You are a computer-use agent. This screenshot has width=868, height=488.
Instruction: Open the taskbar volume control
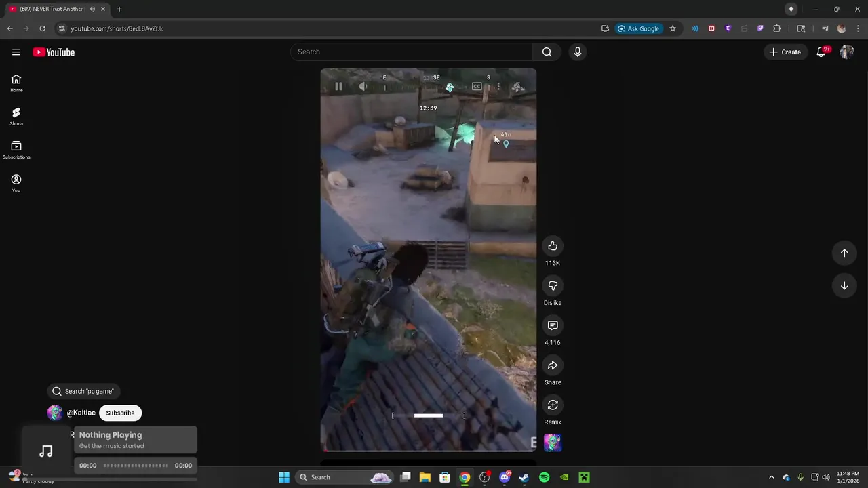pos(826,477)
